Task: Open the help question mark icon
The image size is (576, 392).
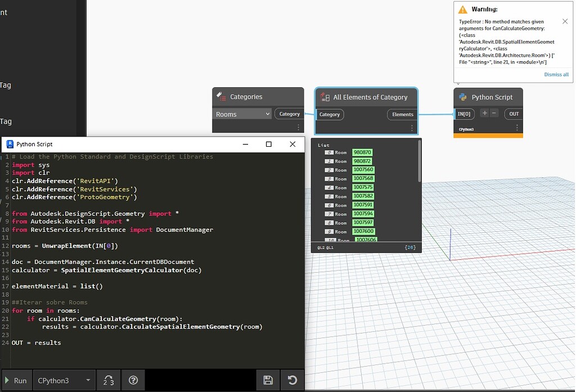Action: [x=133, y=380]
